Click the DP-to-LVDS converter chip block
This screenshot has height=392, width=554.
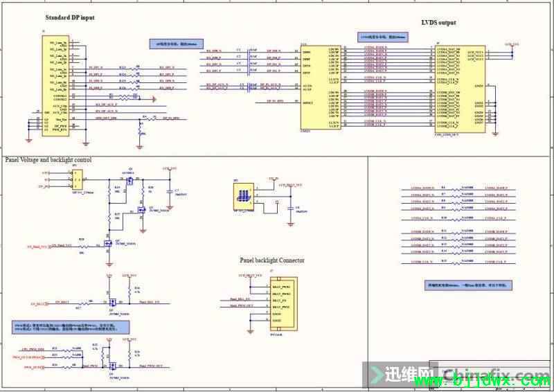click(x=321, y=87)
